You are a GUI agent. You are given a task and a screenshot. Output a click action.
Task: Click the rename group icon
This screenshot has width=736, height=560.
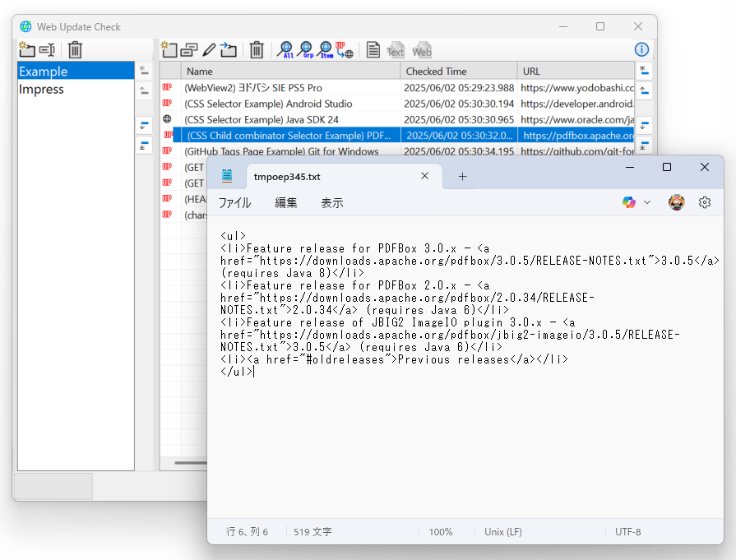pyautogui.click(x=48, y=49)
